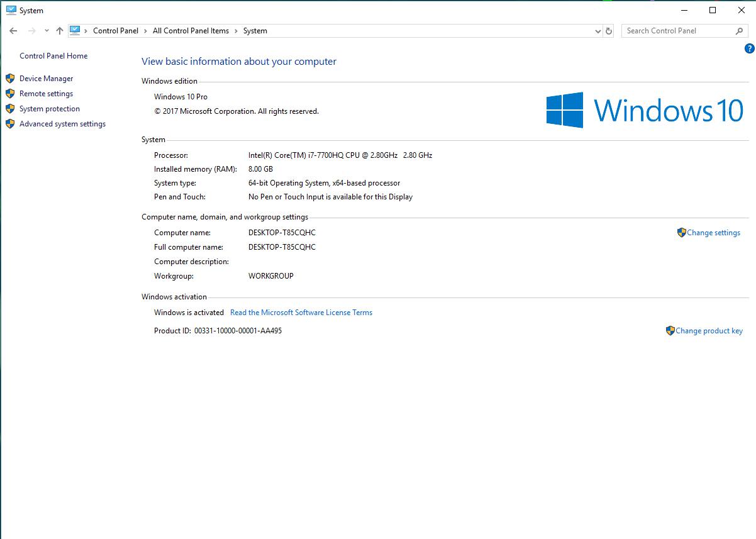
Task: Open System protection link
Action: pyautogui.click(x=50, y=109)
